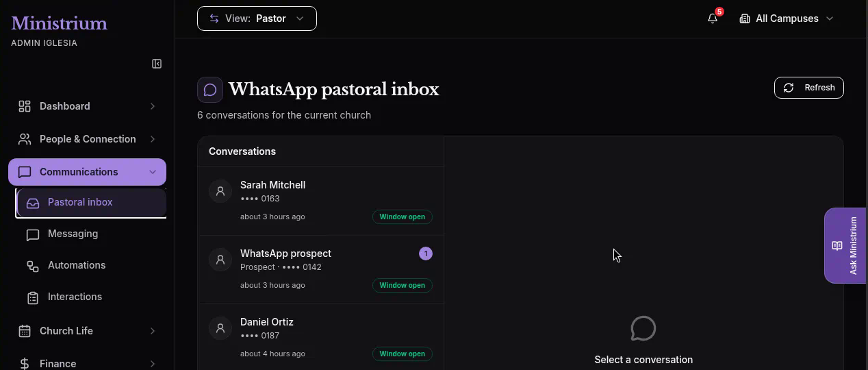This screenshot has width=868, height=370.
Task: Open WhatsApp prospect conversation
Action: pos(321,269)
